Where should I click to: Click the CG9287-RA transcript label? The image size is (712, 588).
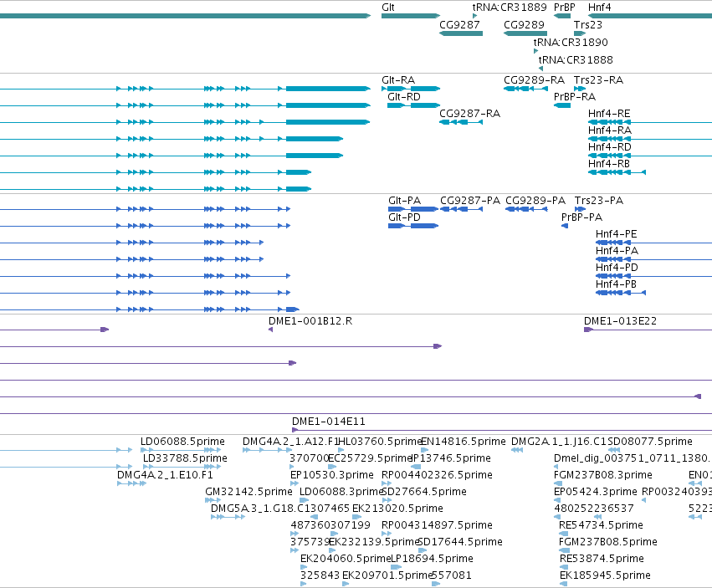[x=469, y=114]
